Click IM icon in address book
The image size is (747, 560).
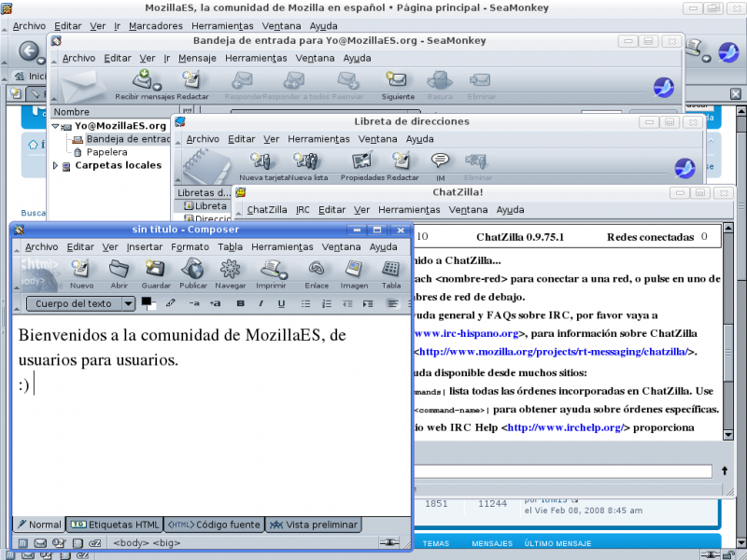click(440, 166)
